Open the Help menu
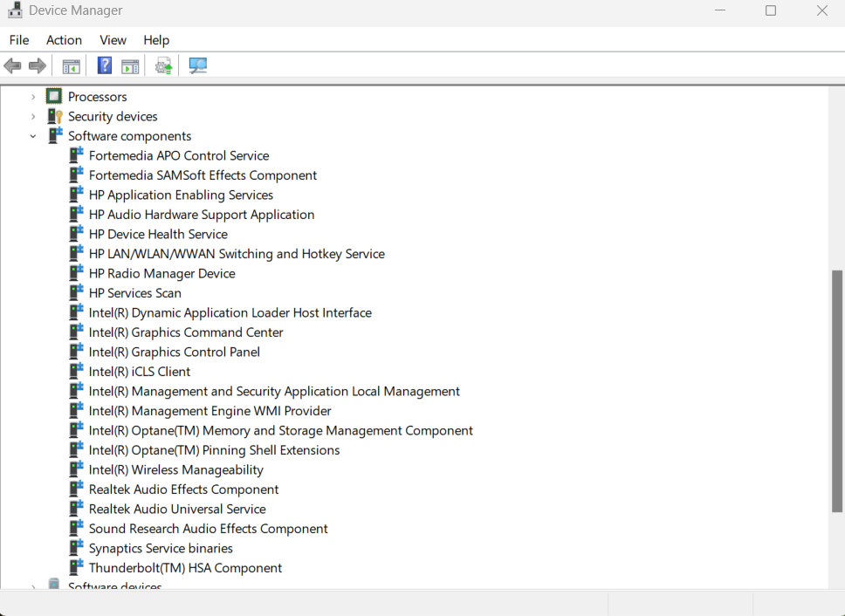Viewport: 845px width, 616px height. point(156,40)
